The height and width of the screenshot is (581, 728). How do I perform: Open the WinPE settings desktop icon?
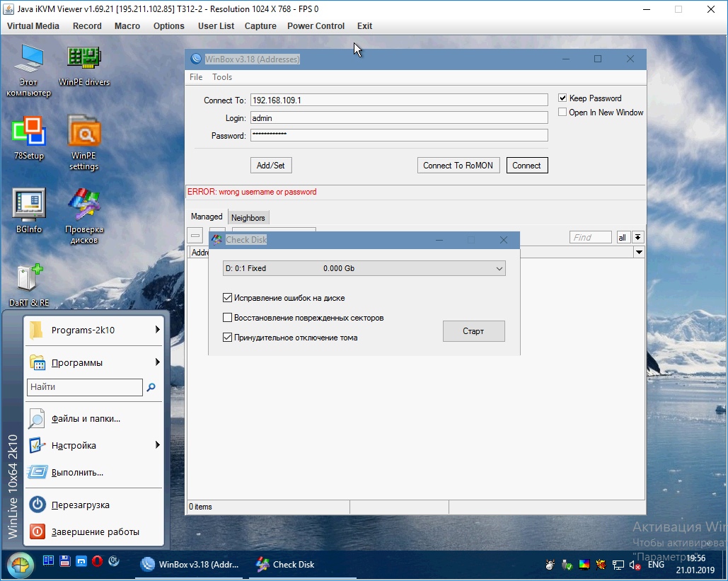click(x=84, y=143)
